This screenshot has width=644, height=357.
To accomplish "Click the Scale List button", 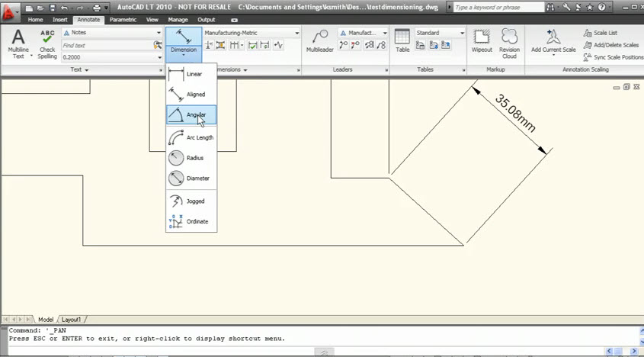I will click(601, 33).
